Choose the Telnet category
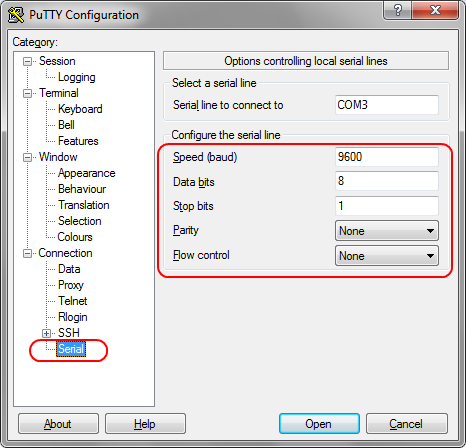 [x=73, y=301]
